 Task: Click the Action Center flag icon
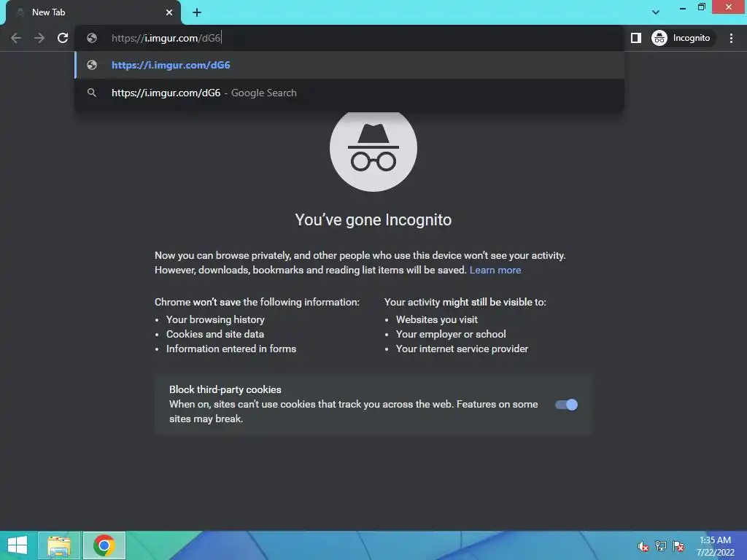tap(678, 546)
